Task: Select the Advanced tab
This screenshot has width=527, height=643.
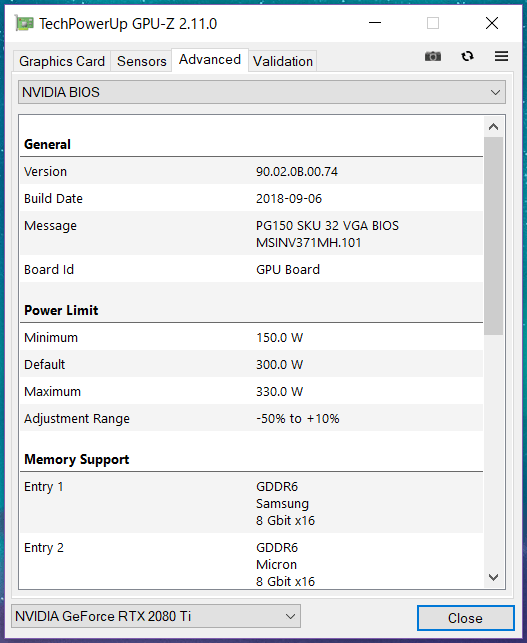Action: (x=210, y=60)
